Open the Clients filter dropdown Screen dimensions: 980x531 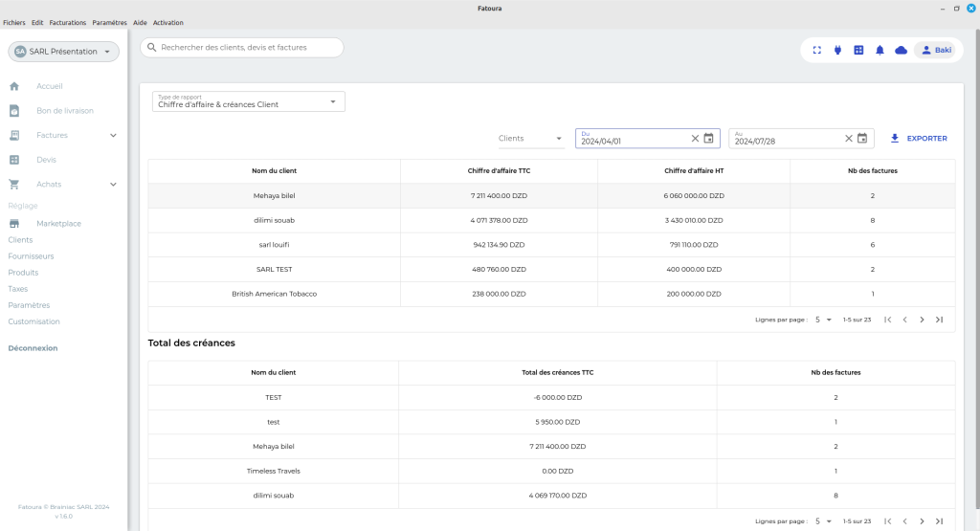(531, 139)
